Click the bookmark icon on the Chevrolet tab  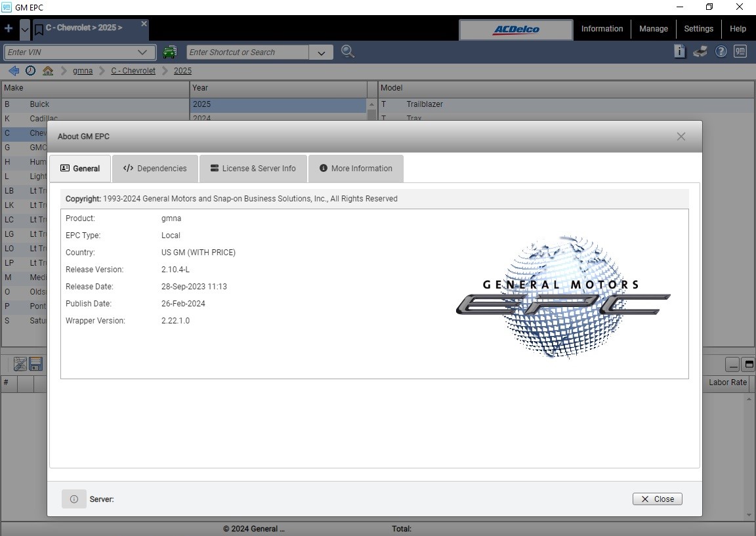(x=39, y=30)
